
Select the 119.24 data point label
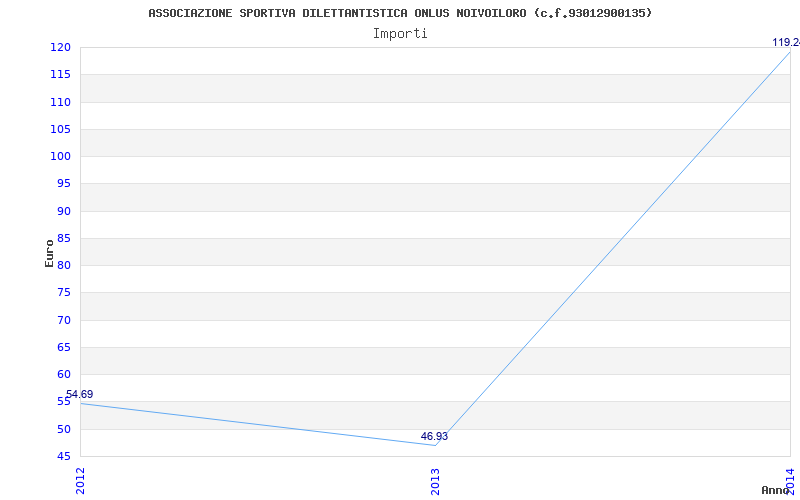(786, 42)
